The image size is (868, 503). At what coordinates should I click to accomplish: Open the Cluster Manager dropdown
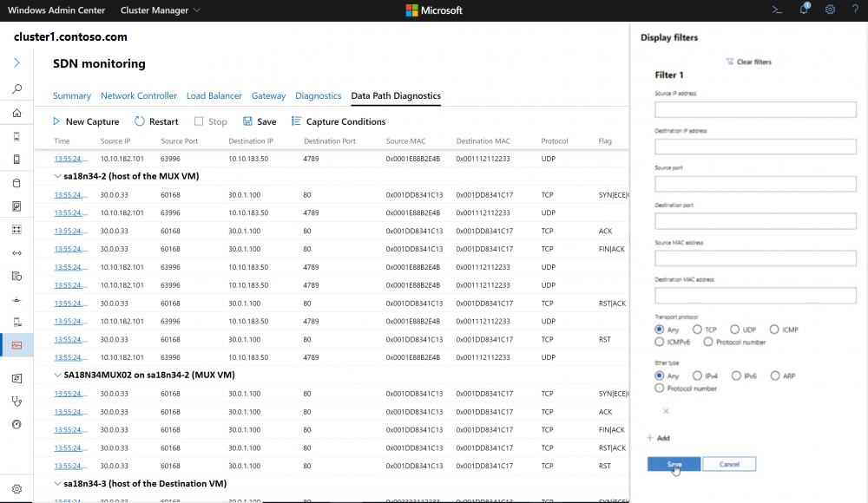pos(160,10)
